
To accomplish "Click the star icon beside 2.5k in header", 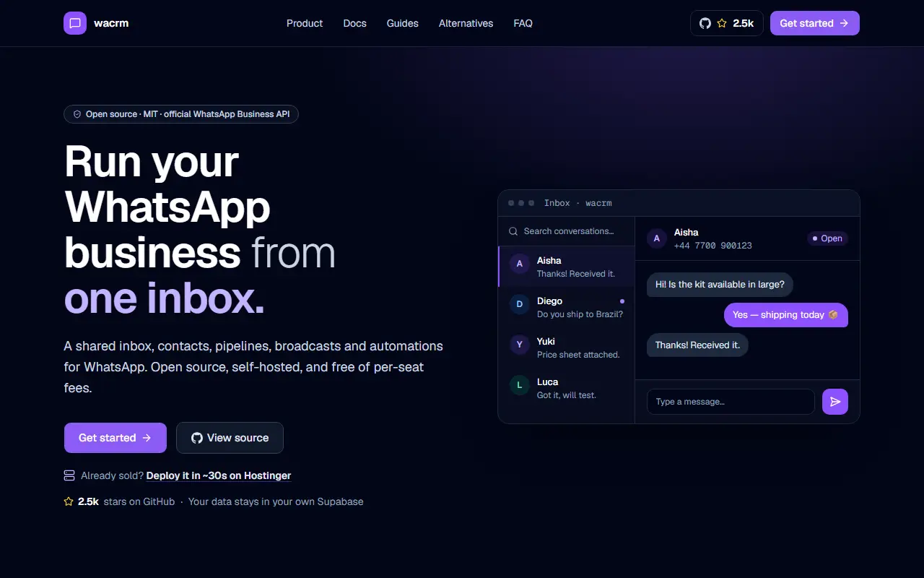I will click(722, 23).
